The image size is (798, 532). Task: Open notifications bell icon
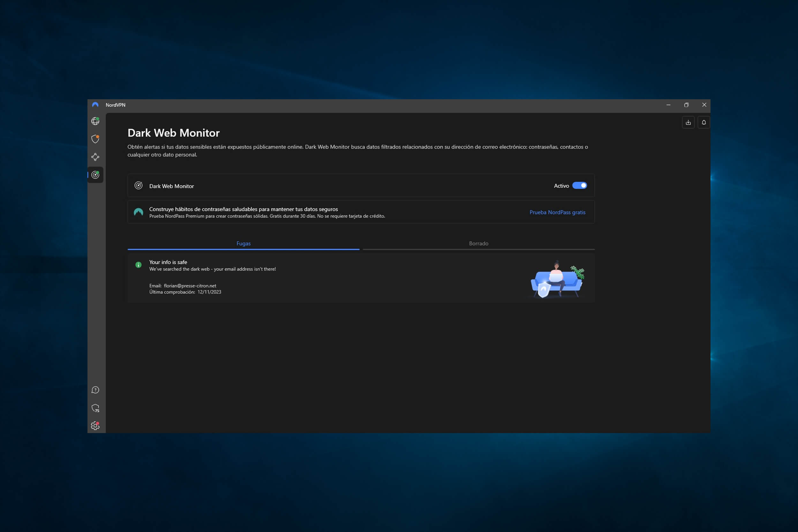pyautogui.click(x=704, y=123)
